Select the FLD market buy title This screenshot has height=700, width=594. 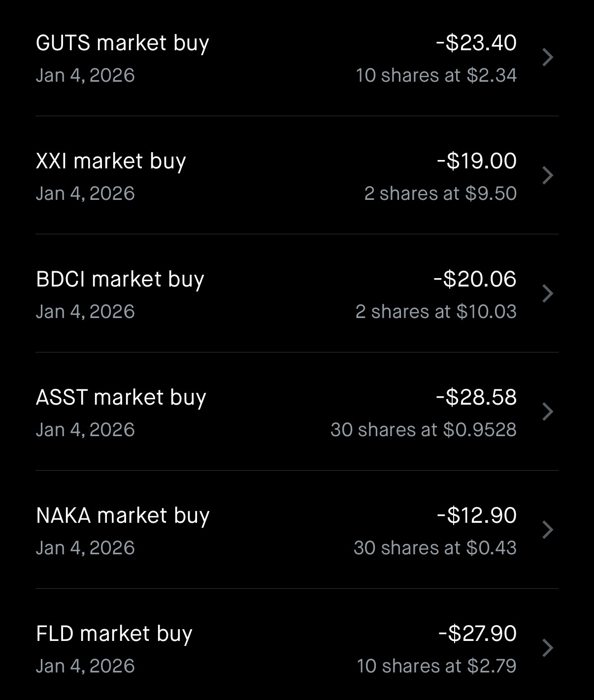(114, 634)
